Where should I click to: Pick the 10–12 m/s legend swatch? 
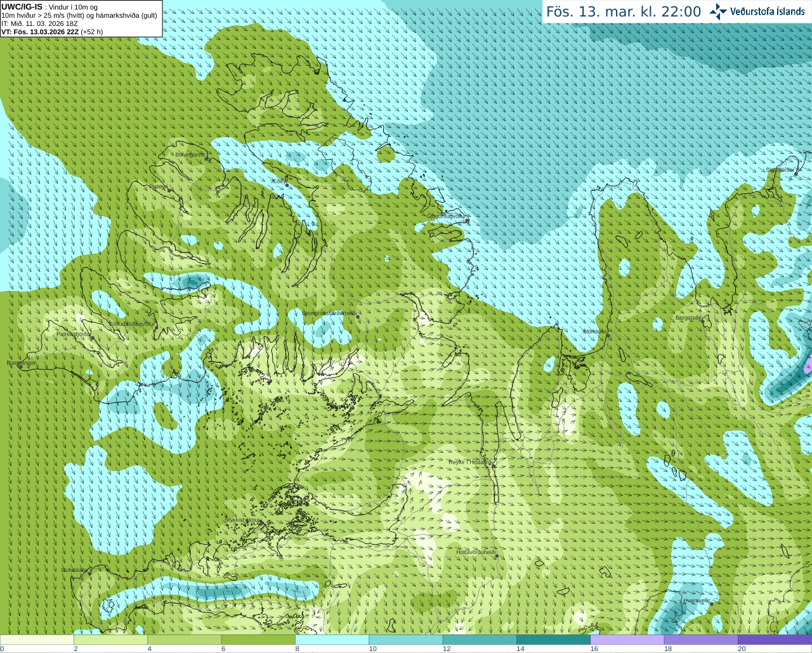(x=406, y=640)
